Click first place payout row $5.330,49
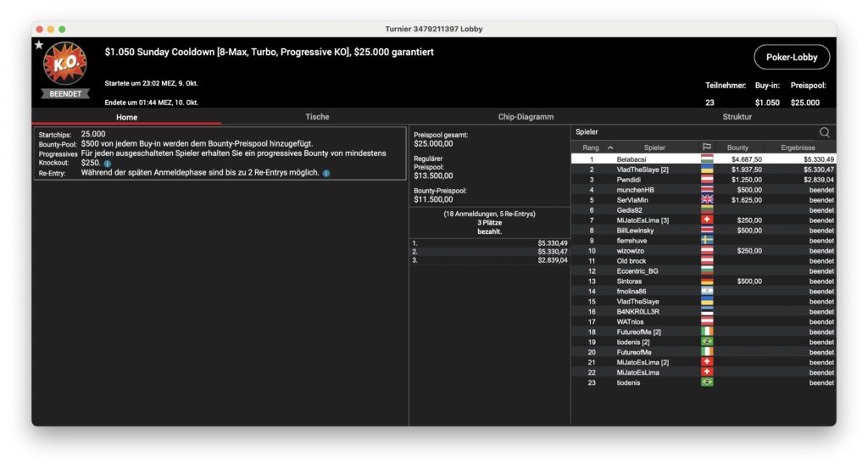Image resolution: width=868 pixels, height=468 pixels. [x=490, y=243]
